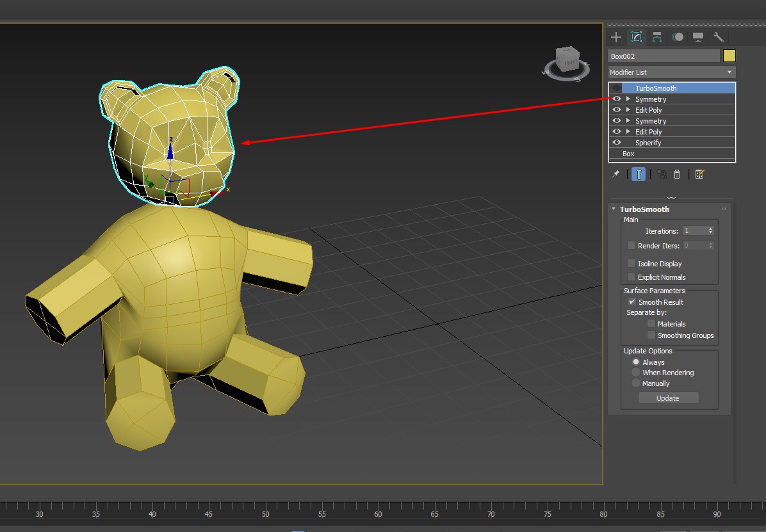
Task: Select the Box base object in stack
Action: [x=628, y=154]
